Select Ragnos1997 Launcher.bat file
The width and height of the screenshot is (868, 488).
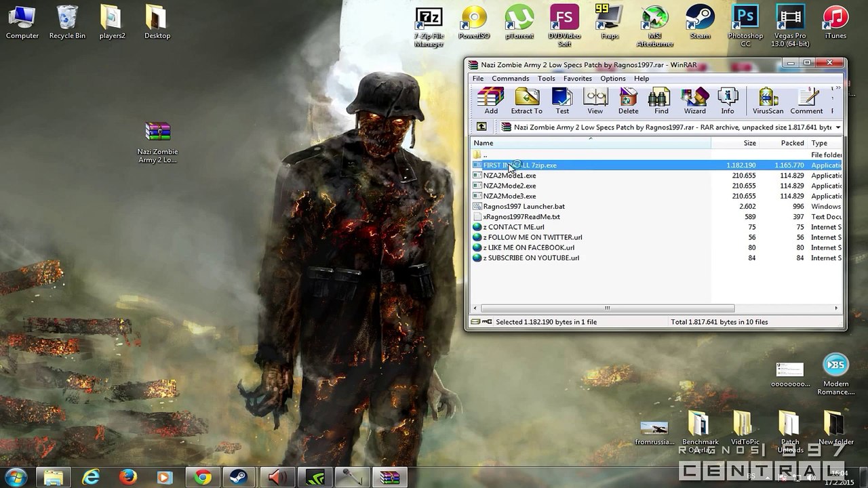656,206
